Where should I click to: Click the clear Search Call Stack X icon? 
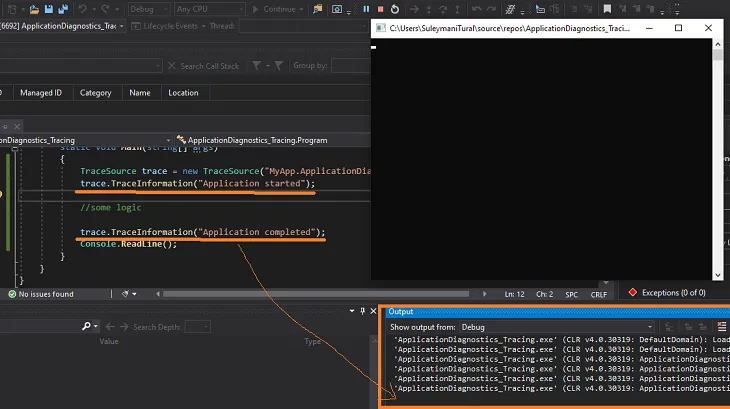[172, 66]
